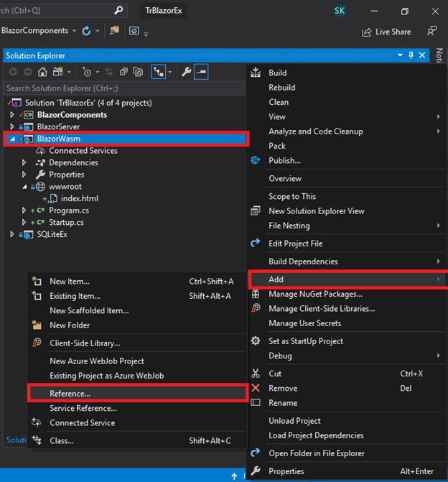This screenshot has height=482, width=448.
Task: Collapse the wwwroot folder
Action: (x=24, y=187)
